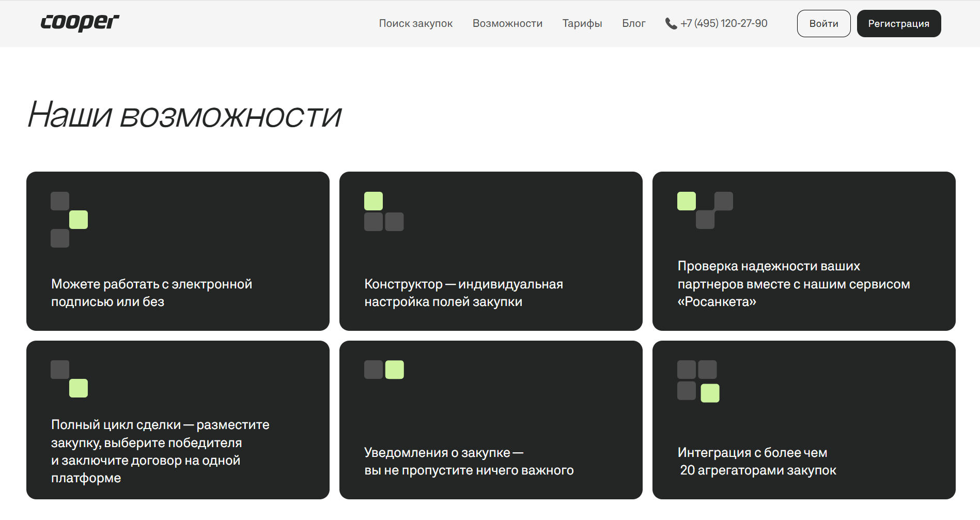
Task: Select the Возможности menu item
Action: tap(507, 23)
